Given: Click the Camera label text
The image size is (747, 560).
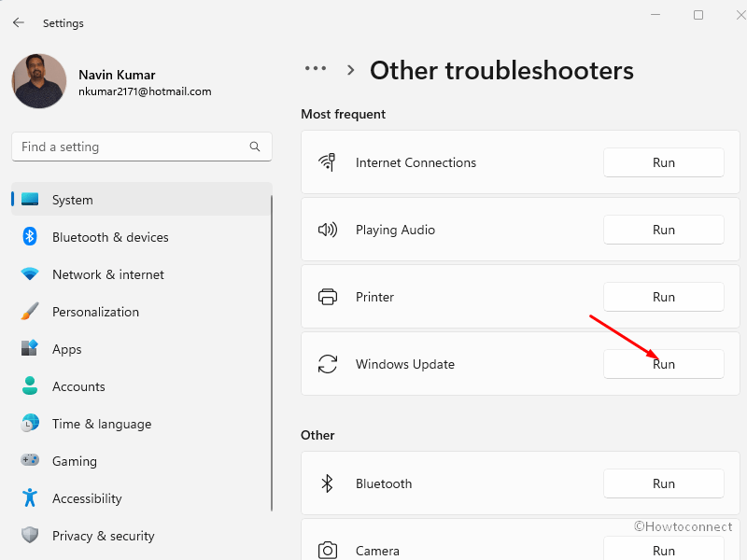Looking at the screenshot, I should point(378,551).
